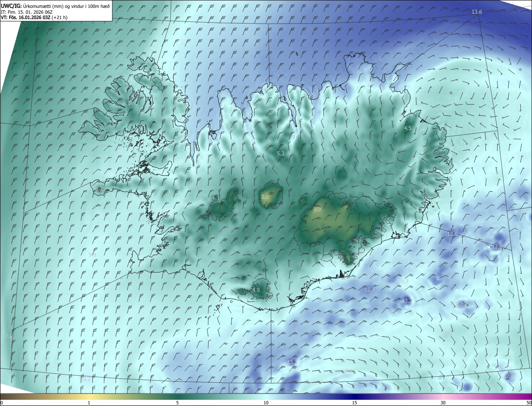Click the 9.1 value near the bottom center
Viewport: 532px width, 406px height.
tap(349, 371)
